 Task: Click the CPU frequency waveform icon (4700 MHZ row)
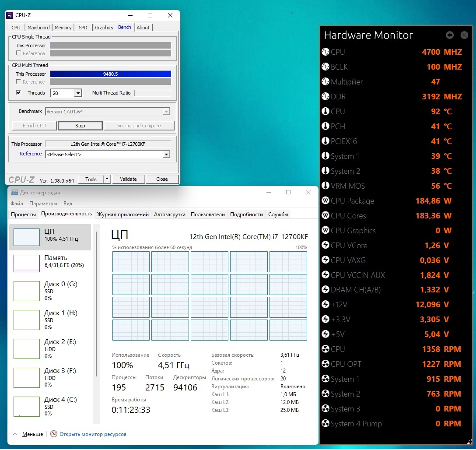[x=325, y=52]
